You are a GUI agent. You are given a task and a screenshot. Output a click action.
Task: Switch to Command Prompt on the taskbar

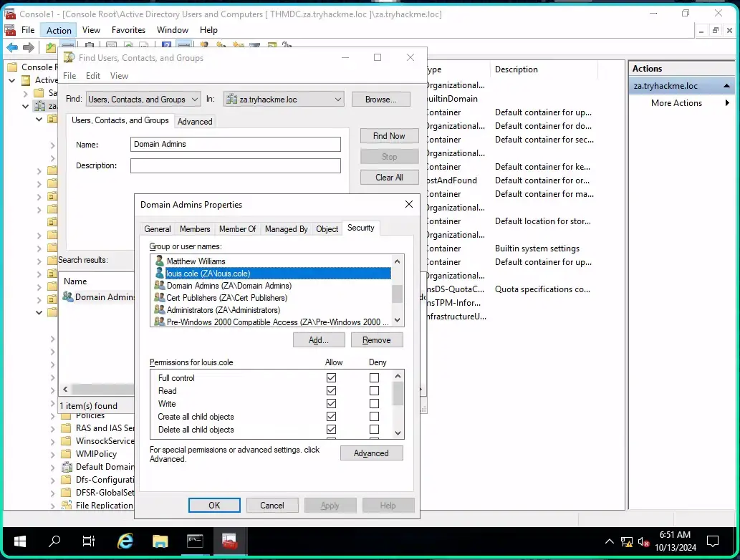click(x=195, y=541)
